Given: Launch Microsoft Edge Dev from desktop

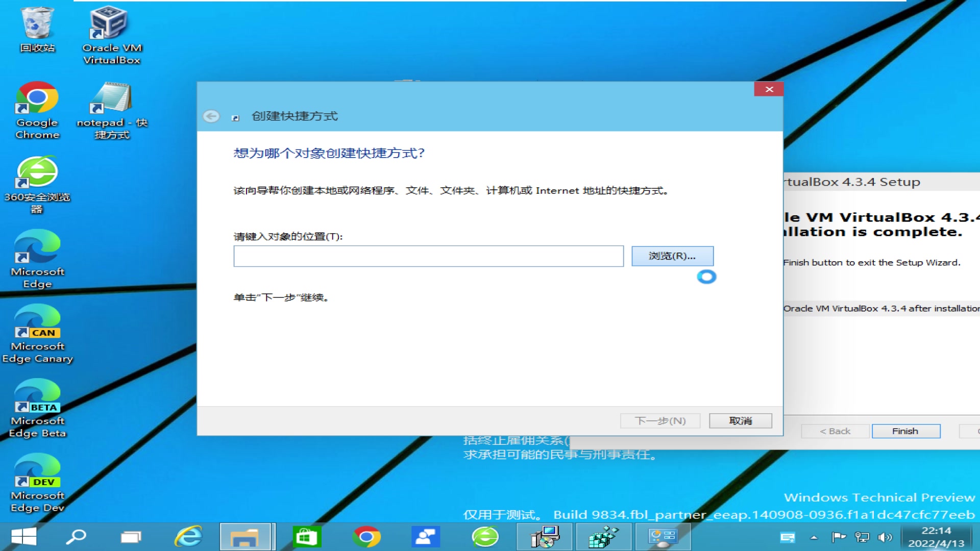Looking at the screenshot, I should click(x=36, y=469).
